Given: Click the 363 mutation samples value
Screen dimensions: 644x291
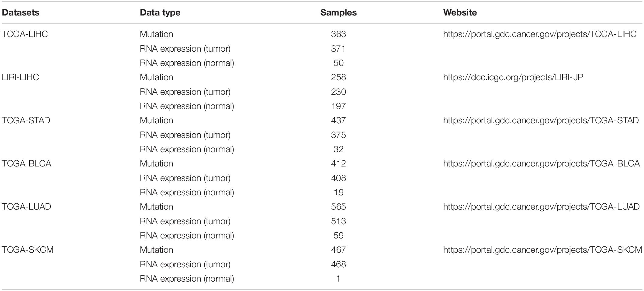Looking at the screenshot, I should [x=338, y=34].
